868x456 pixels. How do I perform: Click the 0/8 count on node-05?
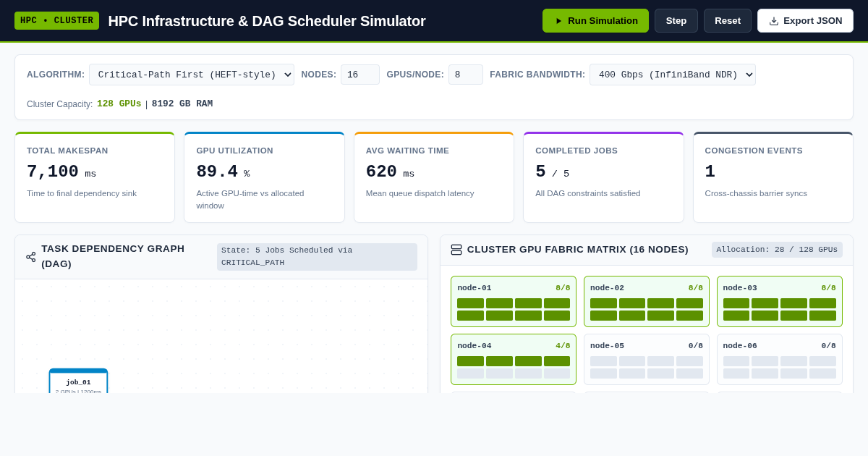(x=696, y=346)
